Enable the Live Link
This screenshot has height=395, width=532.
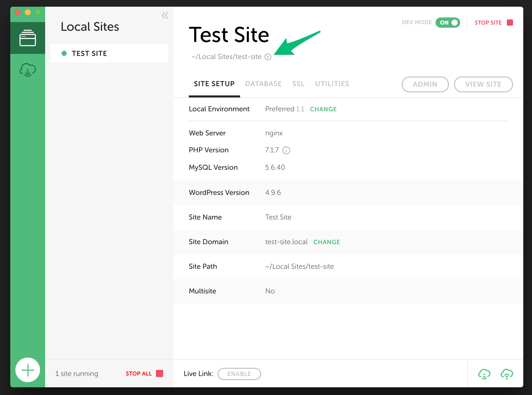pyautogui.click(x=239, y=374)
